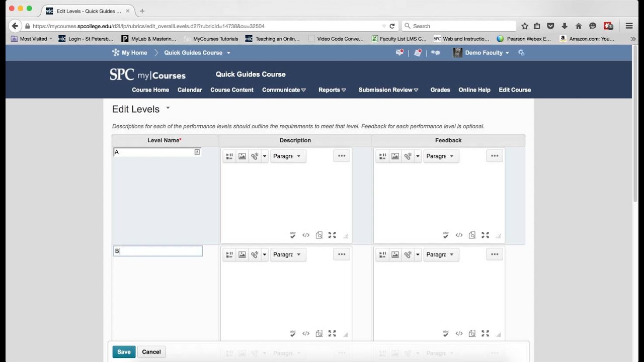This screenshot has width=644, height=362.
Task: Insert Image icon in level B Feedback editor
Action: 395,255
